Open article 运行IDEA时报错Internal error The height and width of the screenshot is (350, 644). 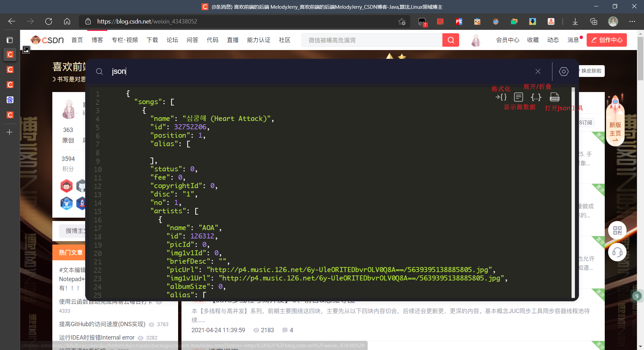tap(97, 338)
